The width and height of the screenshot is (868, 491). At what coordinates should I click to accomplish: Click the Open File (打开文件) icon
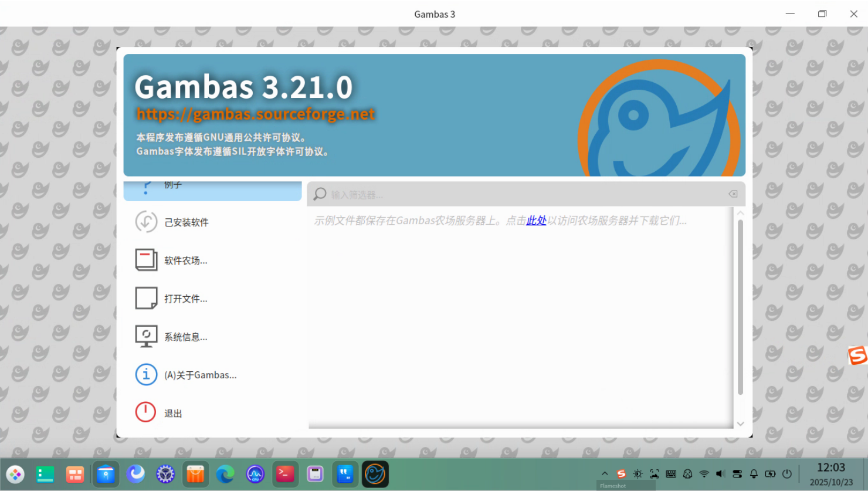[x=146, y=298]
